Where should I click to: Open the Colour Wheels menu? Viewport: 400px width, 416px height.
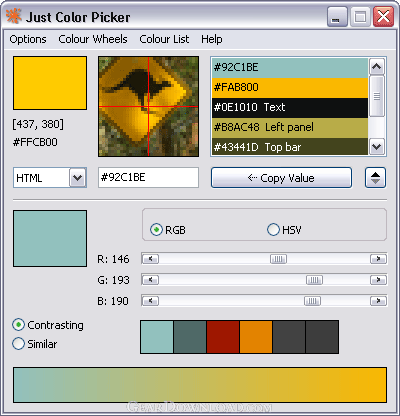click(93, 39)
